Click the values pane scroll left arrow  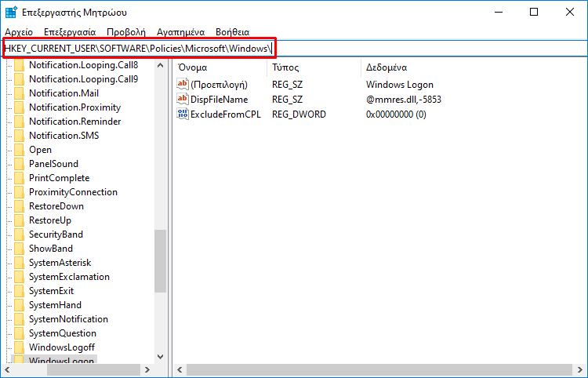pos(180,369)
